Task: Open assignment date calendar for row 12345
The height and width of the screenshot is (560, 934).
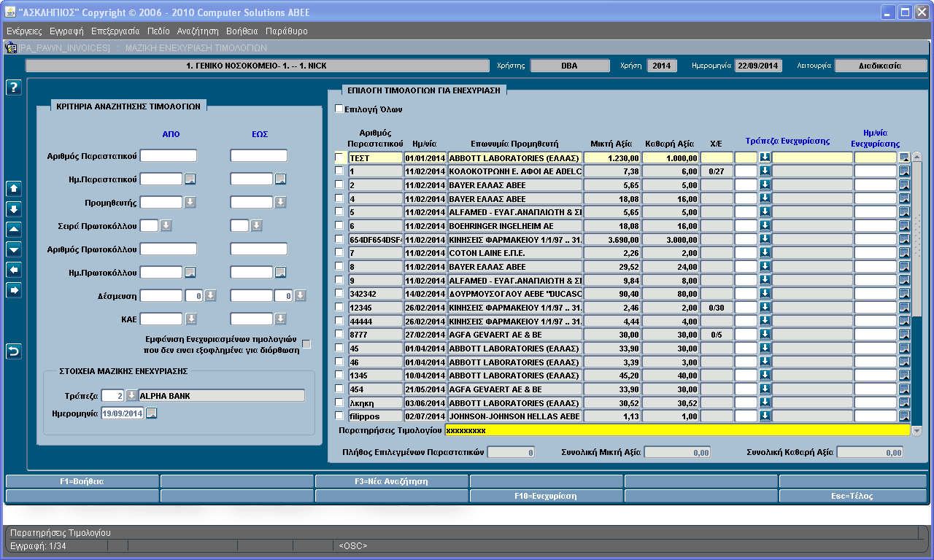Action: click(x=905, y=307)
